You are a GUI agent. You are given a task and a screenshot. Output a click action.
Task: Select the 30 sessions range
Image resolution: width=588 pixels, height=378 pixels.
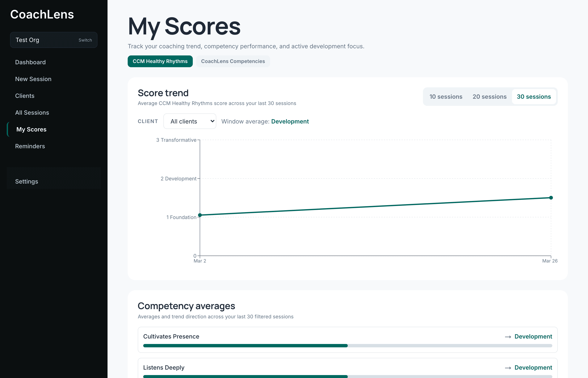pyautogui.click(x=534, y=97)
